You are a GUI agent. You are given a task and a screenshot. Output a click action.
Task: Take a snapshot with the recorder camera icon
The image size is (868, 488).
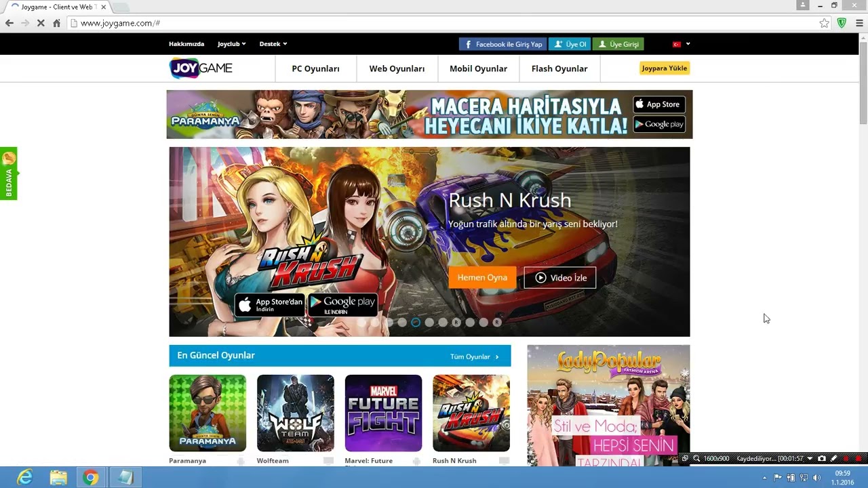coord(822,459)
